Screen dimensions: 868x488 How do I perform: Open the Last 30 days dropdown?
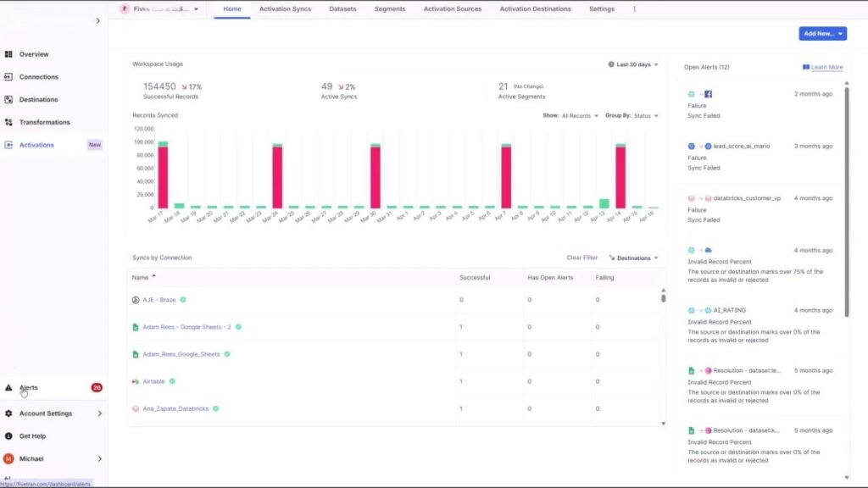tap(633, 64)
